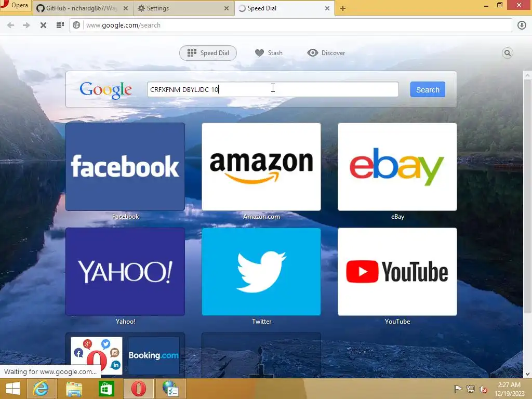Image resolution: width=532 pixels, height=399 pixels.
Task: Close the GitHub tab
Action: [x=126, y=8]
